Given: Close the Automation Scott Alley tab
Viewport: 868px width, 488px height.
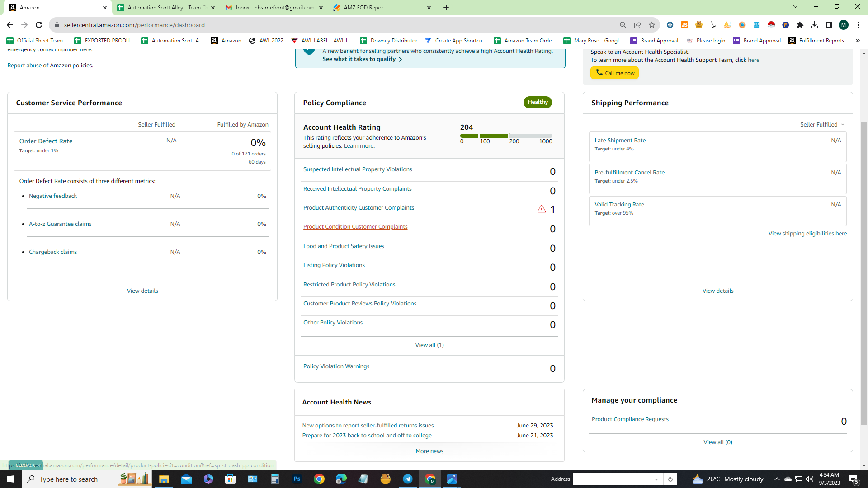Looking at the screenshot, I should point(213,8).
